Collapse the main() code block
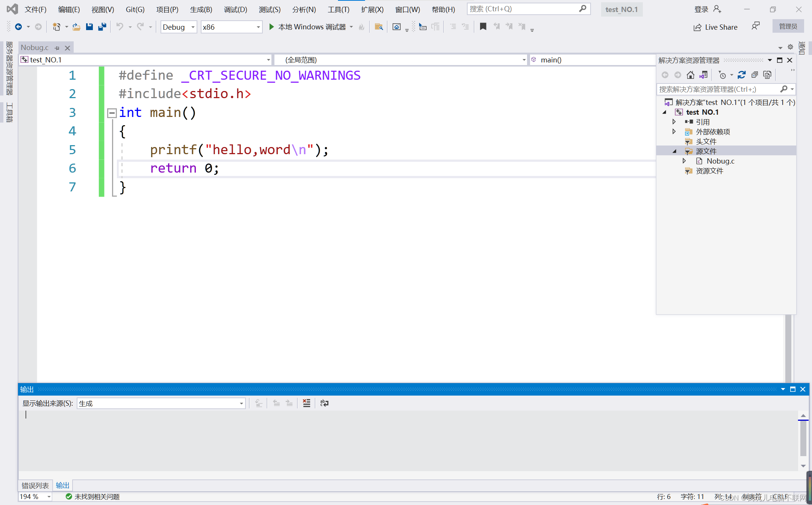 point(112,113)
